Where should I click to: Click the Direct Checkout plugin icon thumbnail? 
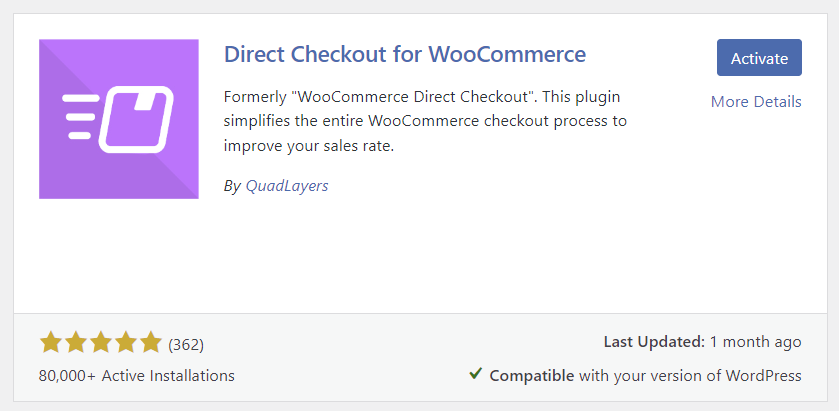pyautogui.click(x=119, y=119)
